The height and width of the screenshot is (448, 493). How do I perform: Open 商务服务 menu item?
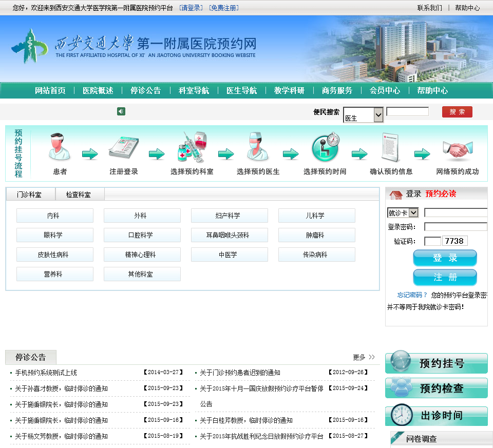337,90
